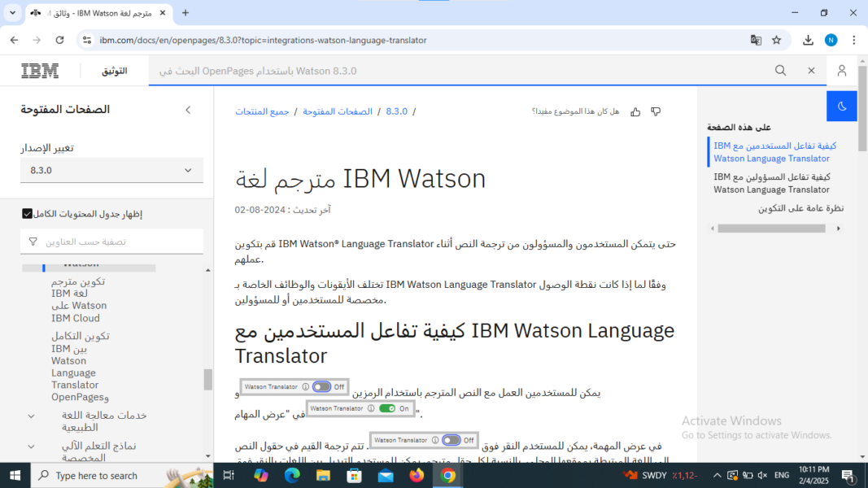The width and height of the screenshot is (868, 488).
Task: Open تكوين التكامل بين IBM Watson Language Translator
Action: pyautogui.click(x=81, y=366)
